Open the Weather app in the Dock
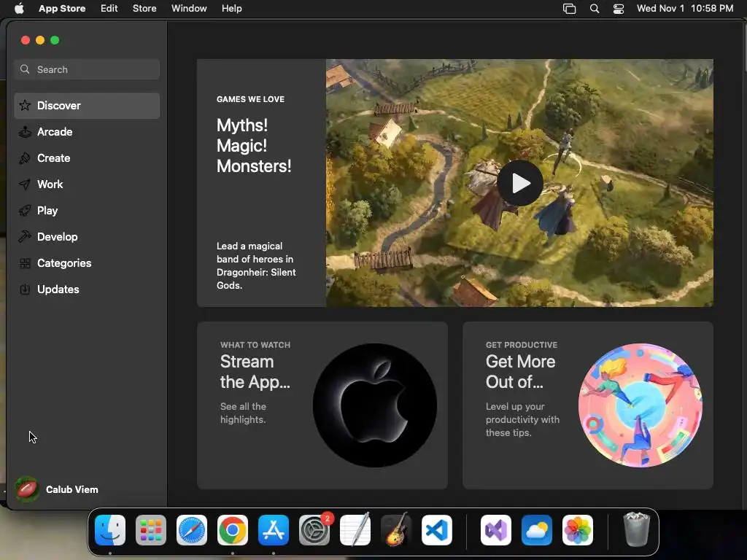 (x=537, y=530)
